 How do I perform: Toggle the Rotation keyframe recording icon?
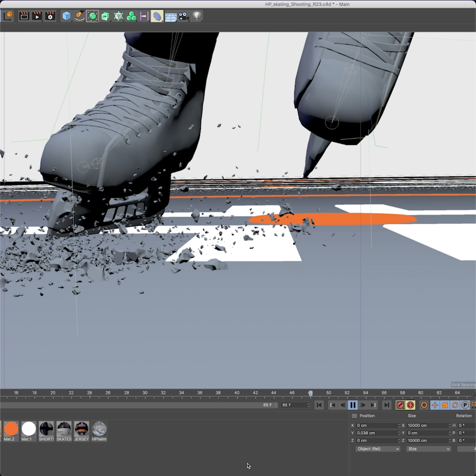tap(455, 405)
